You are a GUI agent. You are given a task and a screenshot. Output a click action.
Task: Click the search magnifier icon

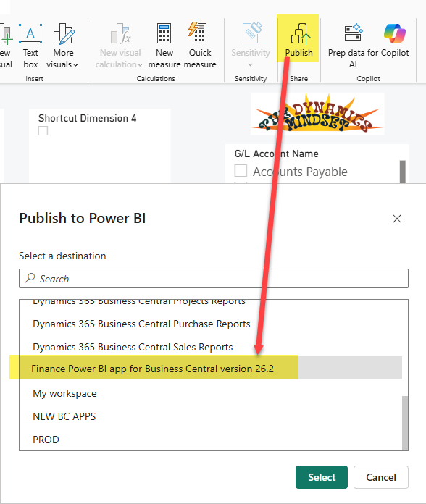[x=30, y=278]
